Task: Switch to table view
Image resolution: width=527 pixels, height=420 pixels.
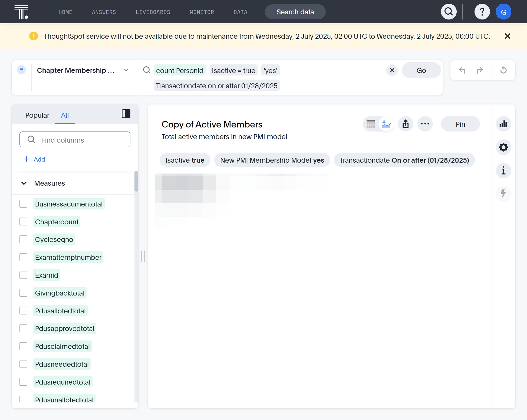Action: (371, 124)
